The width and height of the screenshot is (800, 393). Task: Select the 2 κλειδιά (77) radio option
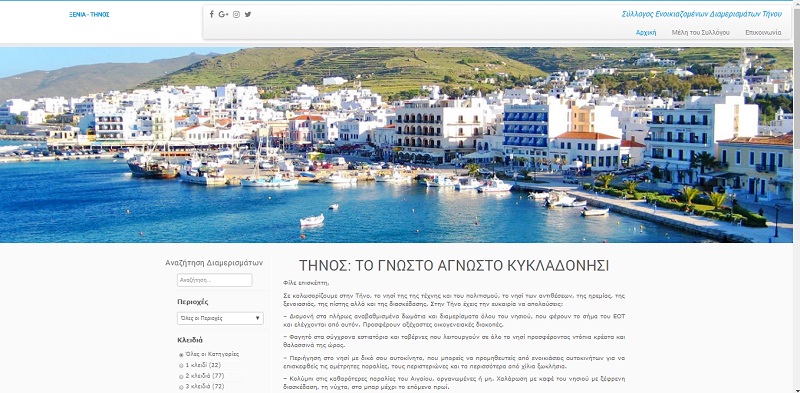(181, 377)
